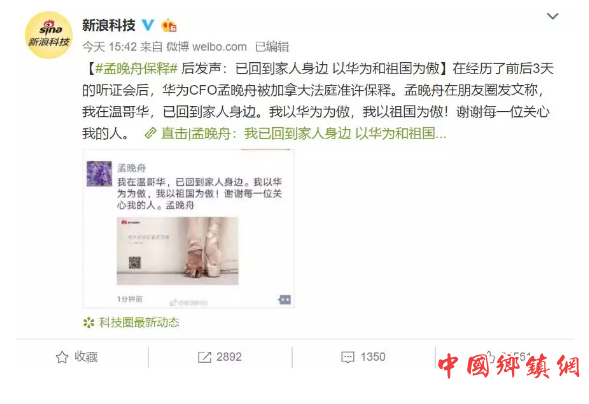Open the #孟晚舟保释# hashtag topic
The image size is (589, 404).
pyautogui.click(x=136, y=69)
